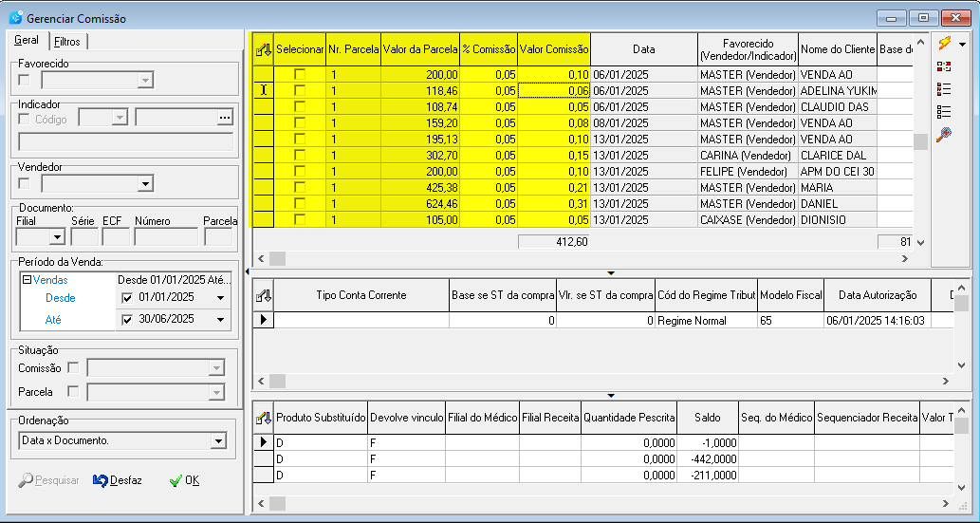Collapse the left filter panel splitter arrow

point(247,271)
